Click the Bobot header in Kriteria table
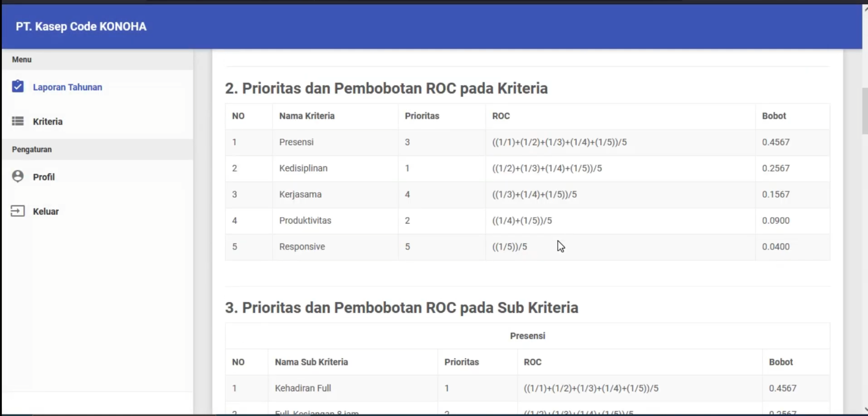The image size is (868, 416). point(774,116)
